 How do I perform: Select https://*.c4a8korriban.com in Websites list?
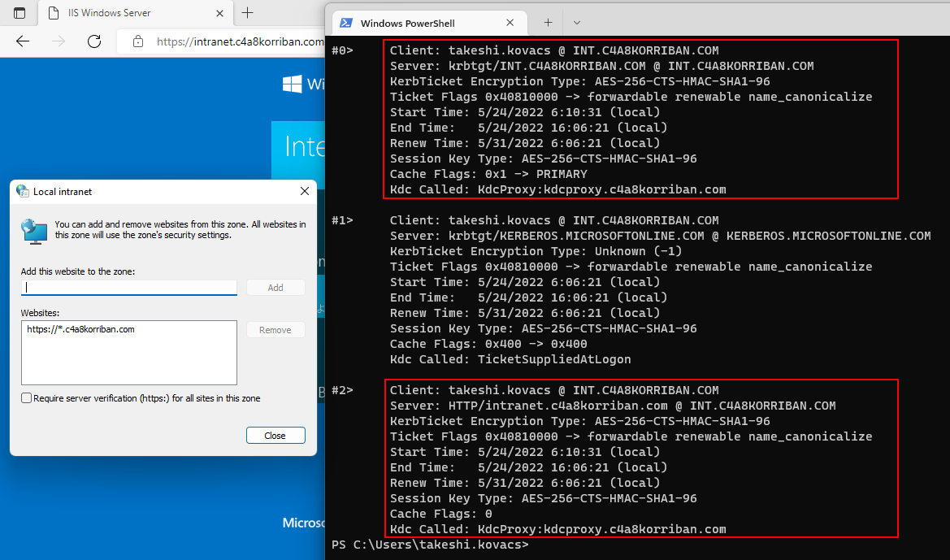[80, 329]
